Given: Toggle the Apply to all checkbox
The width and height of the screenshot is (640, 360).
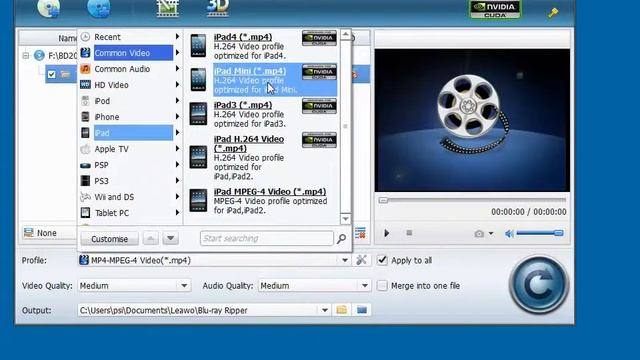Looking at the screenshot, I should tap(382, 260).
